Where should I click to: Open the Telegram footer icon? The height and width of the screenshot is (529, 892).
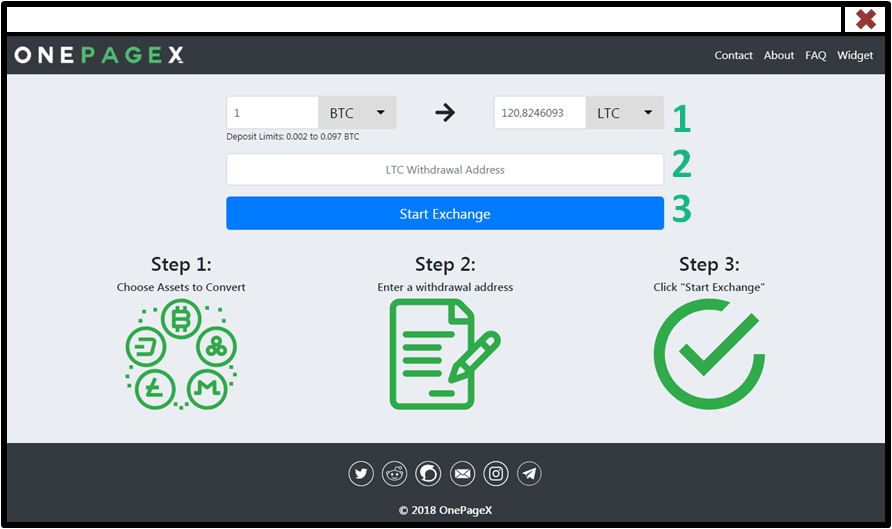tap(529, 473)
